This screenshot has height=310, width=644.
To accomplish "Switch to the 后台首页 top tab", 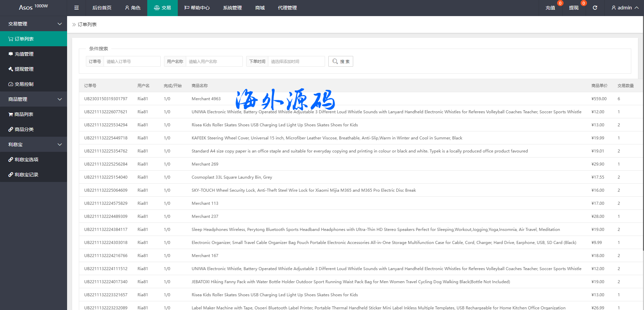I will click(102, 8).
